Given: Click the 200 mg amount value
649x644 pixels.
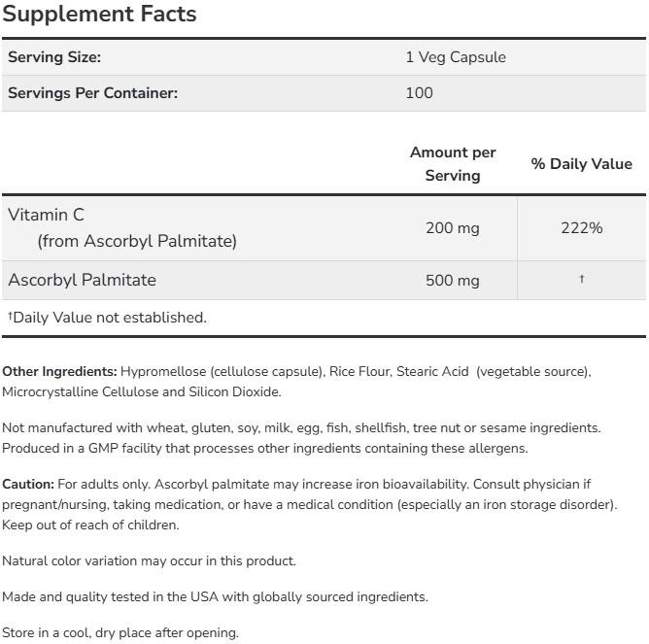Looking at the screenshot, I should 453,228.
